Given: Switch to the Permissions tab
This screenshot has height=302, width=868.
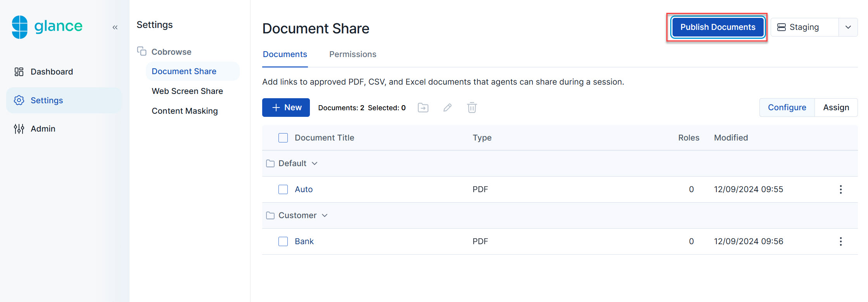Looking at the screenshot, I should pos(353,54).
